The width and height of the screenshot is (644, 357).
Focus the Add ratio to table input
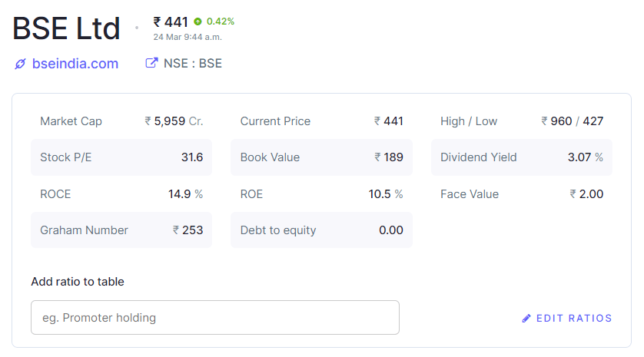click(x=215, y=317)
